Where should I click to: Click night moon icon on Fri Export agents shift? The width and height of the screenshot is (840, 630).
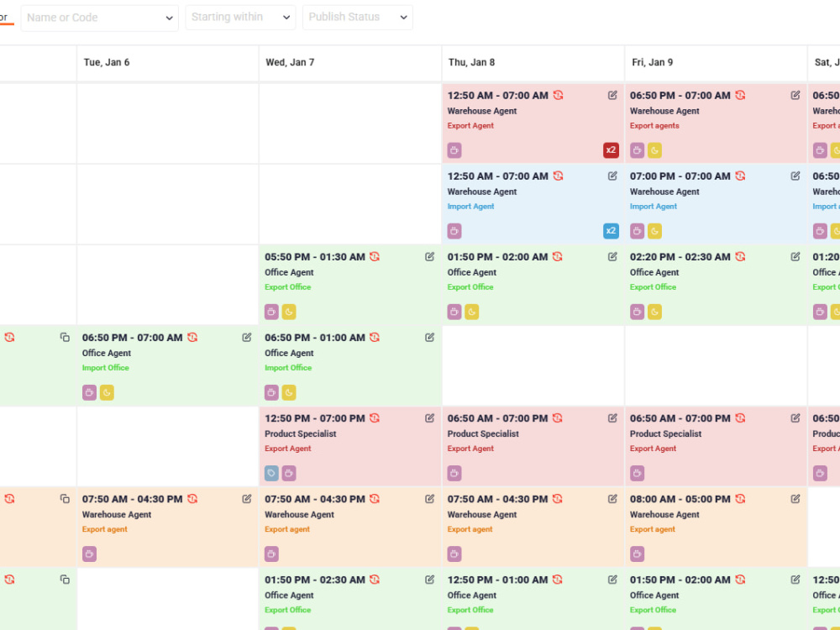654,150
